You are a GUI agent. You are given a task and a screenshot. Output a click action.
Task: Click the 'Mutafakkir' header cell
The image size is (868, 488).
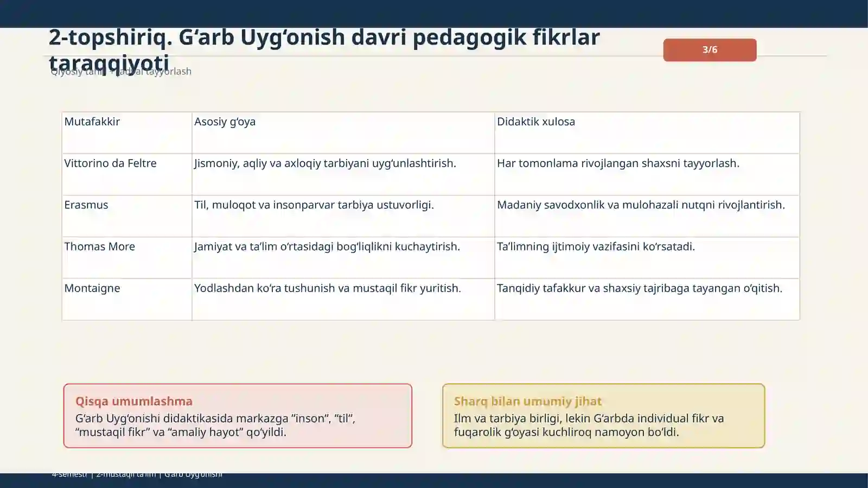(127, 133)
